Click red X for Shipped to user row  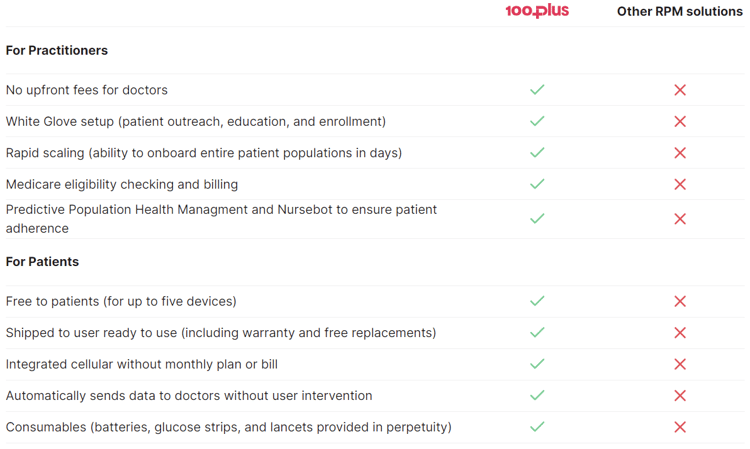coord(680,333)
